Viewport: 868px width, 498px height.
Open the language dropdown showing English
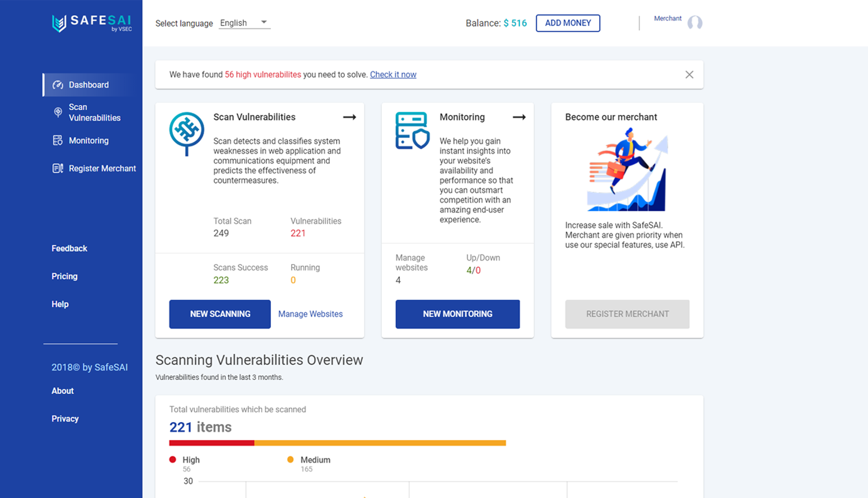click(244, 23)
